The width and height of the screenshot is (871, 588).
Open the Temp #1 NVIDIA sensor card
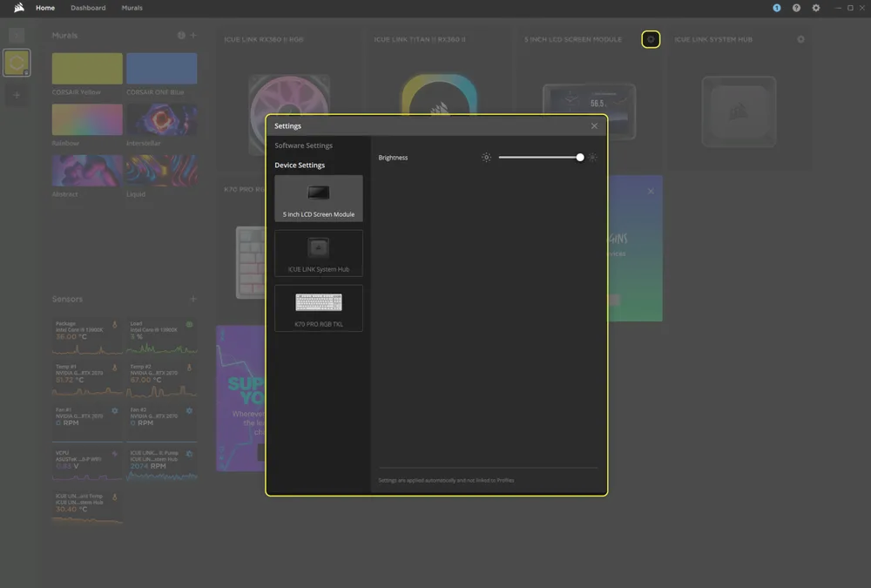87,380
